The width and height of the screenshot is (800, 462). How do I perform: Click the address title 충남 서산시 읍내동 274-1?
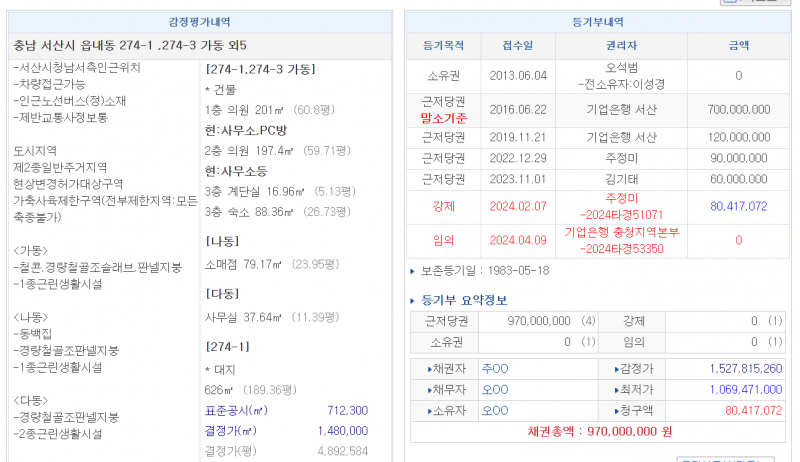tap(130, 45)
